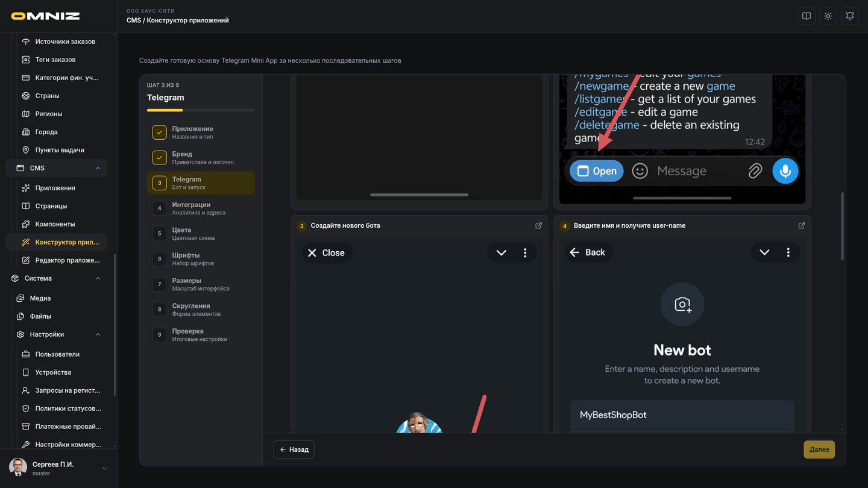Click the Назад back button

pos(294,449)
